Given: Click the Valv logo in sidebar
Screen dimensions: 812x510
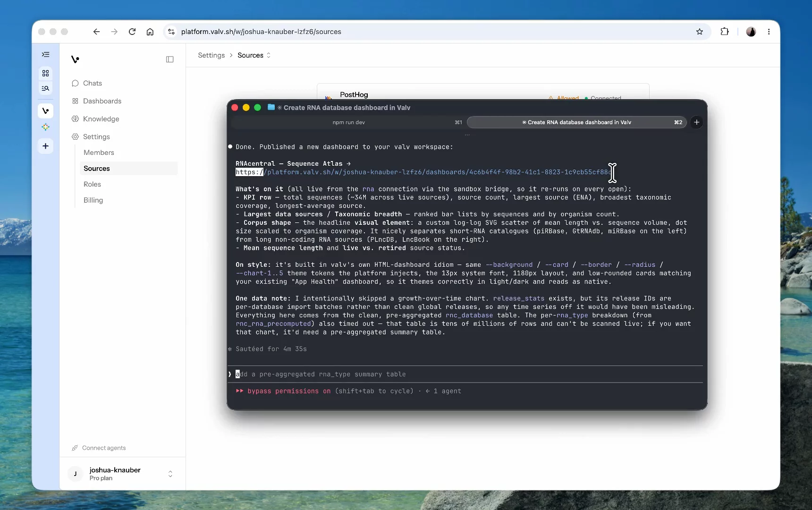Looking at the screenshot, I should point(75,59).
